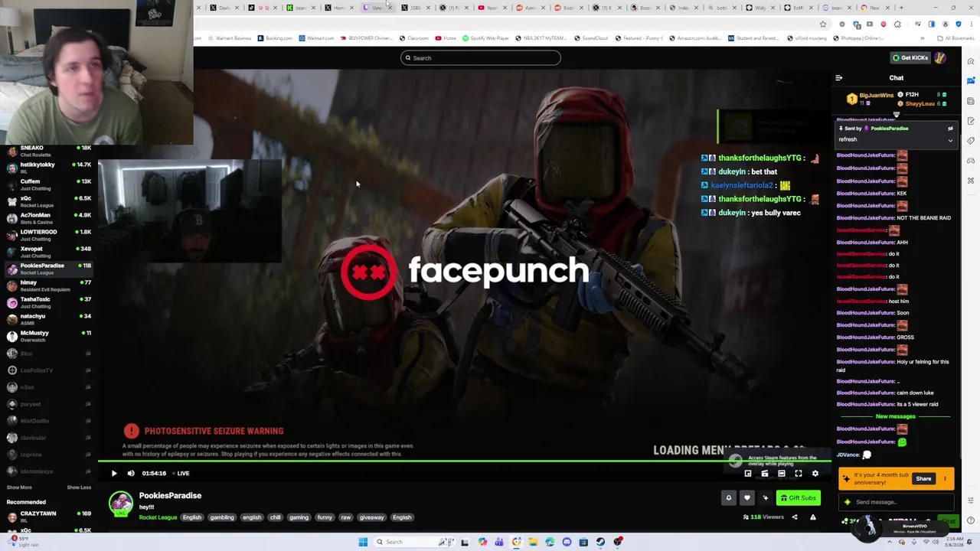Image resolution: width=980 pixels, height=551 pixels.
Task: Open Windows Start button
Action: 363,542
